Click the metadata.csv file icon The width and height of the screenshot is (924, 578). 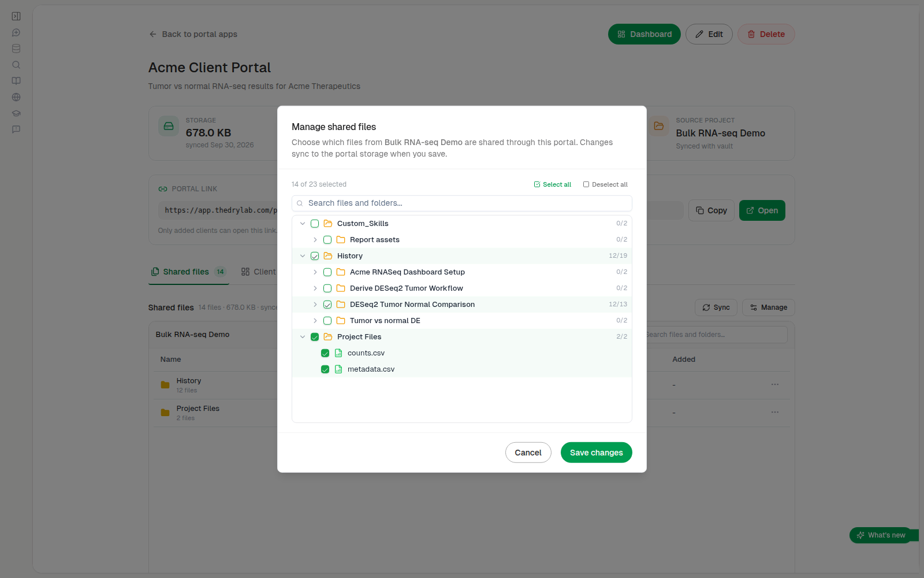coord(338,369)
